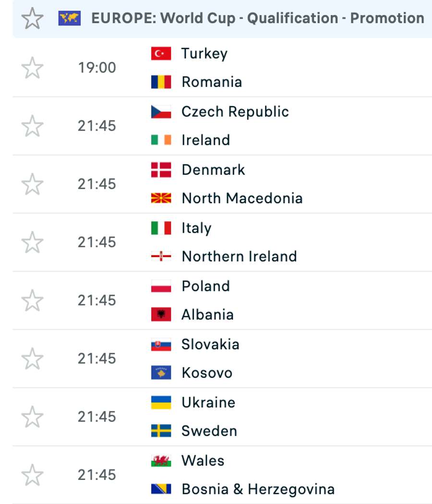
Task: Open the EUROPE: World Cup Qualification Promotion header
Action: pyautogui.click(x=257, y=18)
